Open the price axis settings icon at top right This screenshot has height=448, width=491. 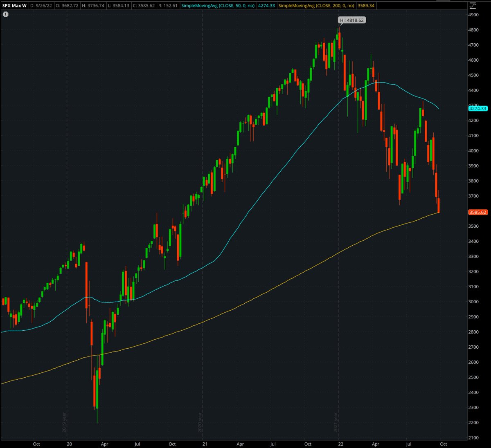(473, 6)
